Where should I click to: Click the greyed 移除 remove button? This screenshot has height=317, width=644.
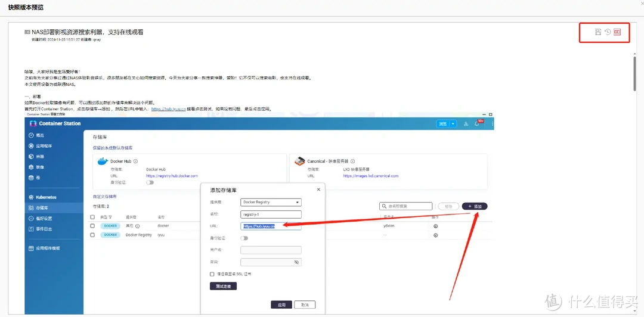[448, 206]
